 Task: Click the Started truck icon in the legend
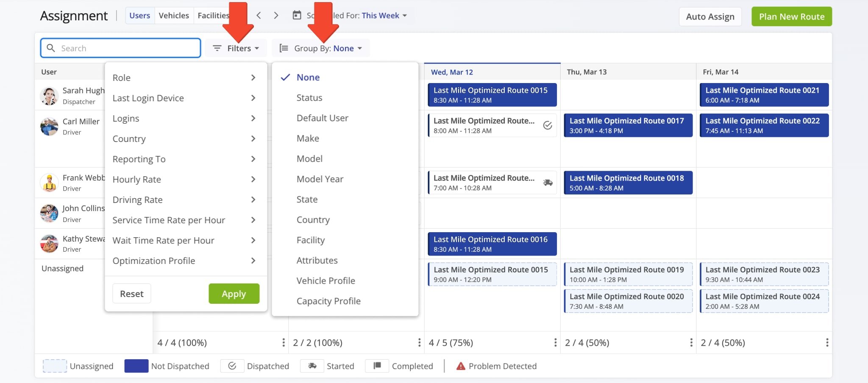point(312,366)
